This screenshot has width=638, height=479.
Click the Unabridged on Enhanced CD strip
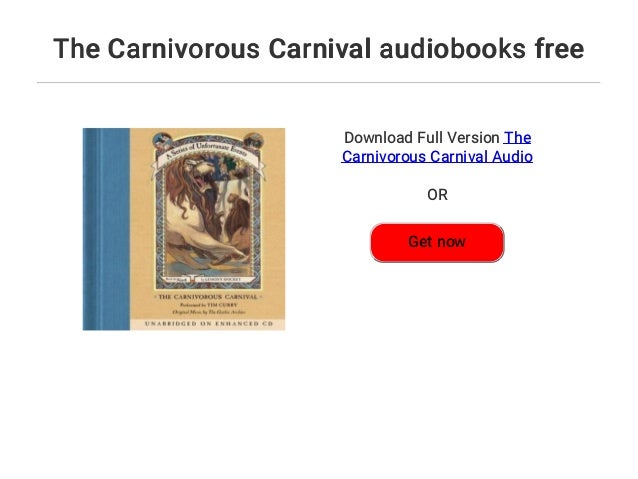[208, 324]
